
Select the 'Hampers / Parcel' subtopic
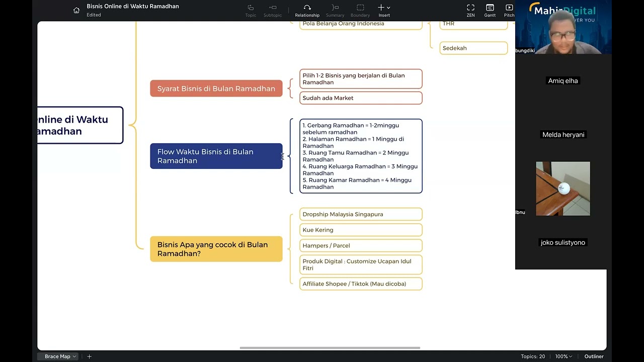361,245
